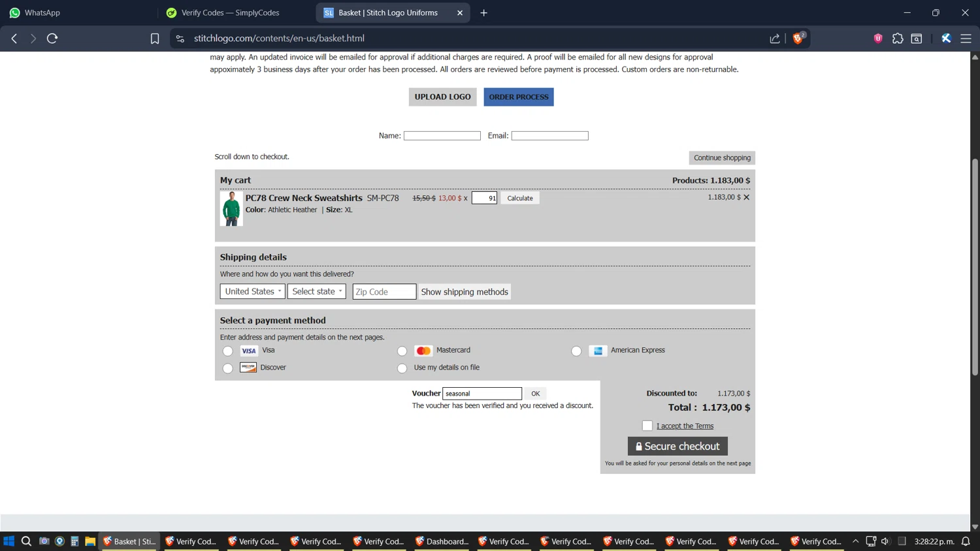This screenshot has height=551, width=980.
Task: Open the Calculator taskbar app
Action: click(x=74, y=541)
